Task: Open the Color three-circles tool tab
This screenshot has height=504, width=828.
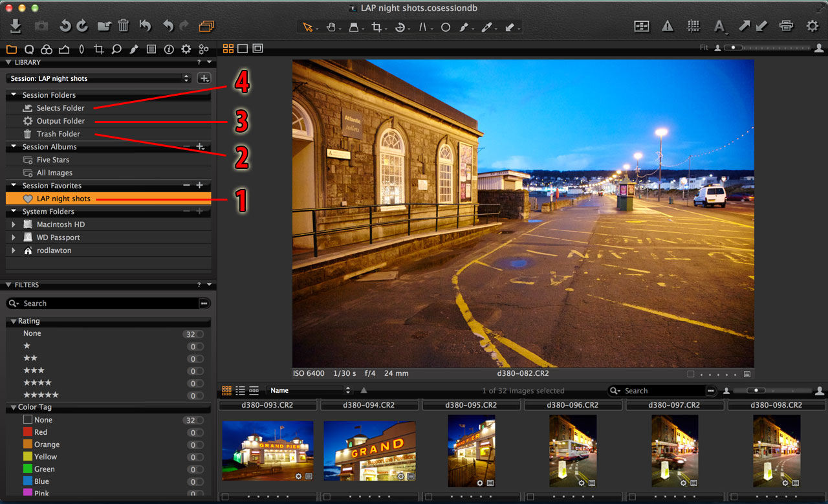Action: (46, 49)
